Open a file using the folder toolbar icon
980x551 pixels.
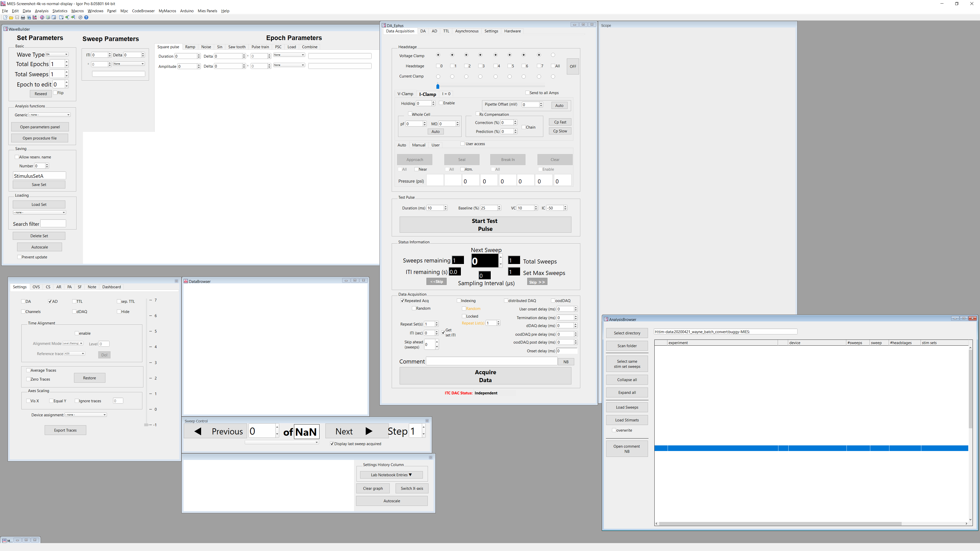click(11, 18)
